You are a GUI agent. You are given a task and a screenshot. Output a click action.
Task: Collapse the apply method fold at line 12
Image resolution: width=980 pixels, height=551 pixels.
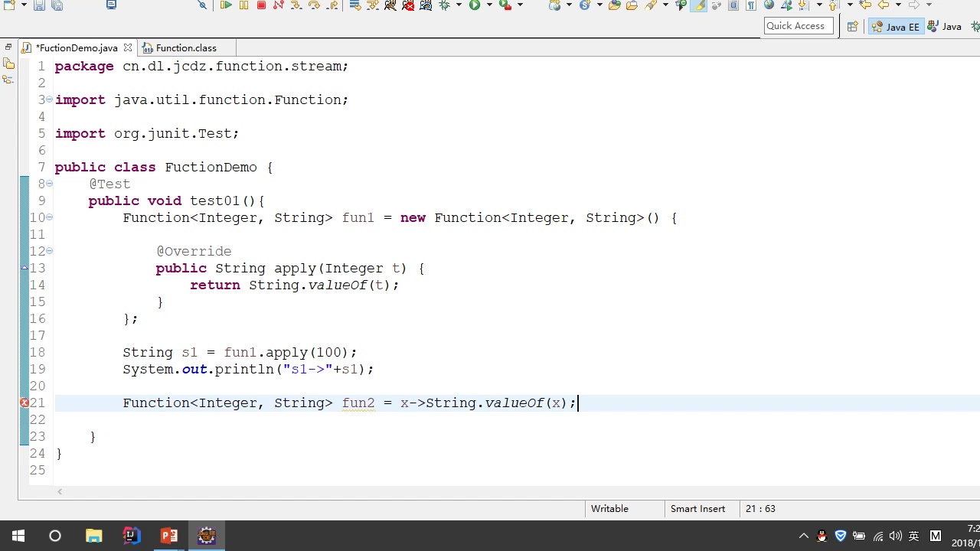pos(48,251)
